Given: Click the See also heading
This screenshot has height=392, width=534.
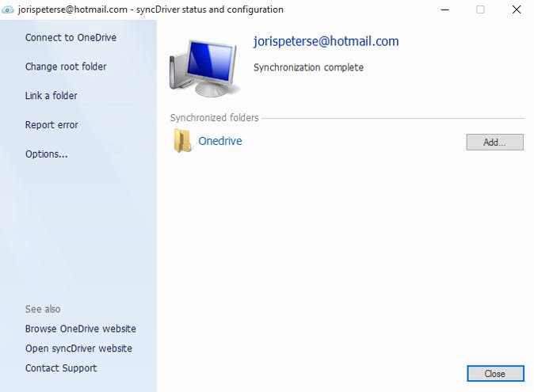Looking at the screenshot, I should coord(43,309).
